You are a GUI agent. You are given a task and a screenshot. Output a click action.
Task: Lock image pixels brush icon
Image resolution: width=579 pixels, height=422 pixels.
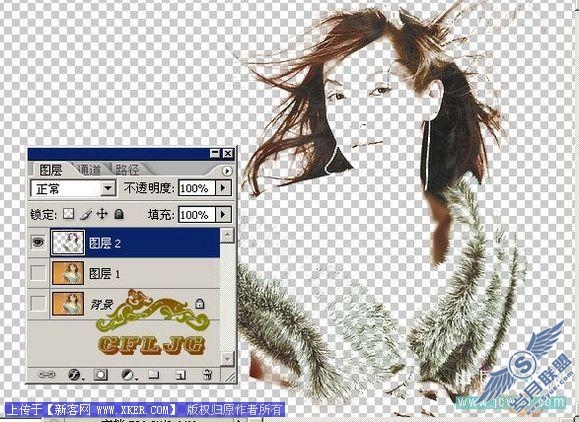86,214
